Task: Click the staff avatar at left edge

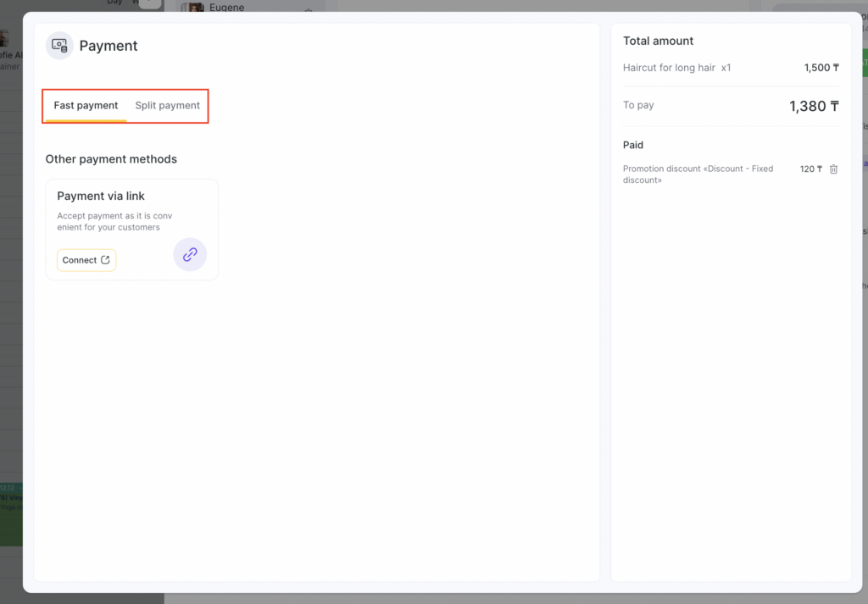Action: (x=4, y=38)
